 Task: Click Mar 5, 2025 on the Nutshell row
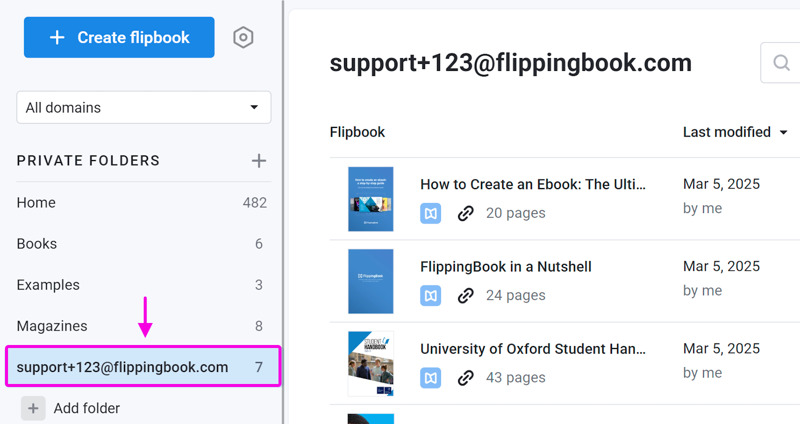pos(721,266)
